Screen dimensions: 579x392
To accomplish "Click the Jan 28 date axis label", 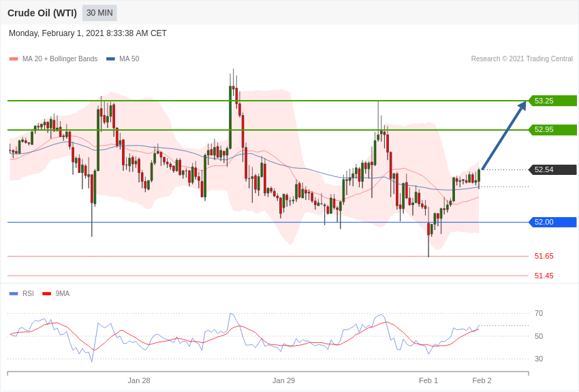I will 139,380.
